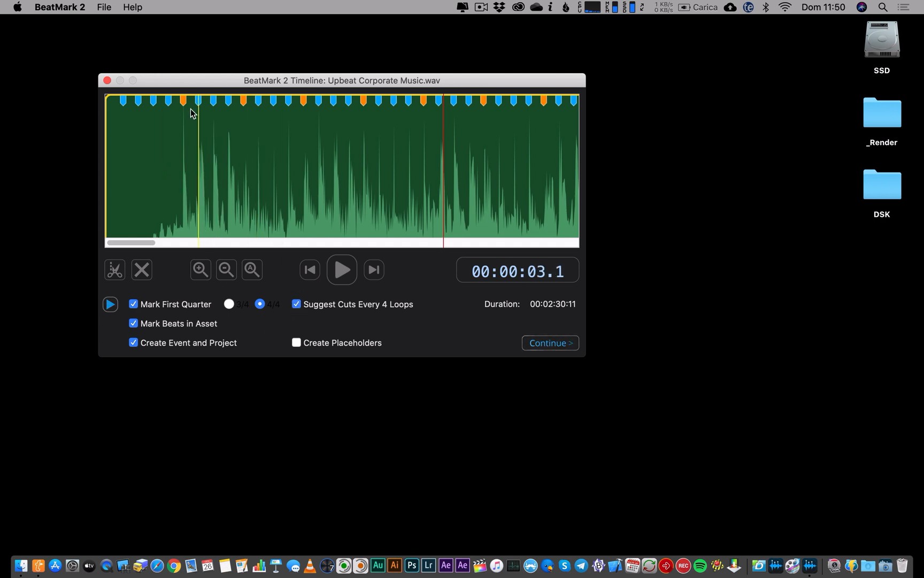Select the 3/4 time signature radio
924x578 pixels.
click(229, 304)
